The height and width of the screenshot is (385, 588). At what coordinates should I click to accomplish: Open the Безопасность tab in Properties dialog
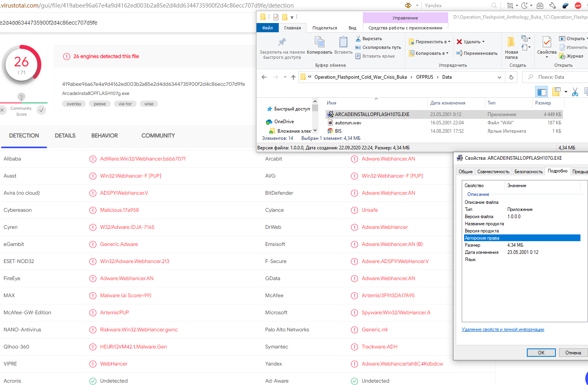point(528,172)
